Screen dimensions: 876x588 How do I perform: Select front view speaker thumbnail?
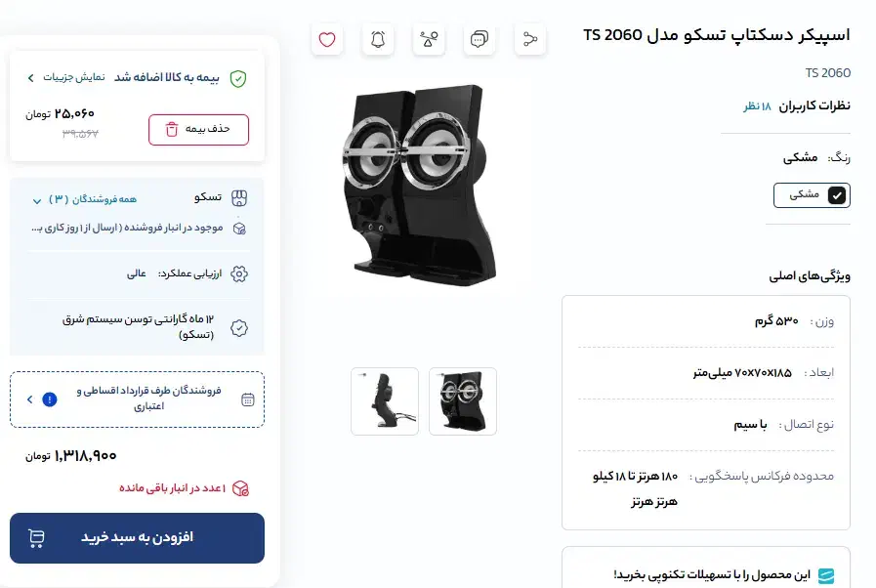point(463,401)
